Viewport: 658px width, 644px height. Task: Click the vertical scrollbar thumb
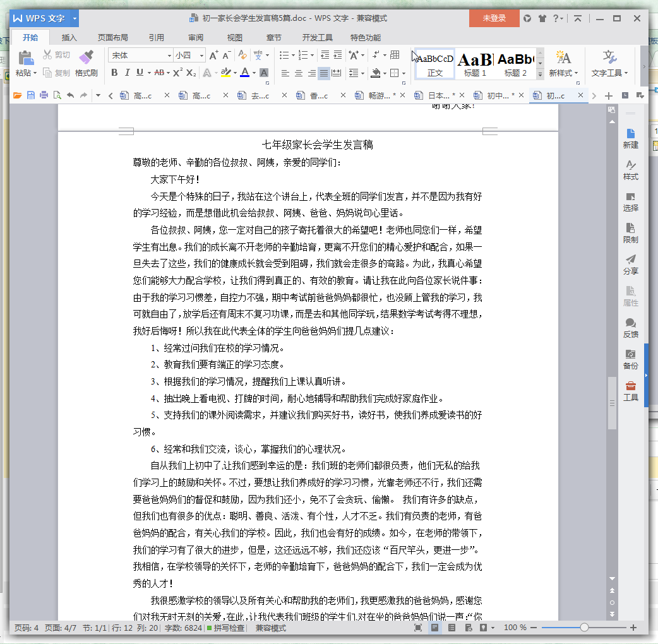coord(612,403)
